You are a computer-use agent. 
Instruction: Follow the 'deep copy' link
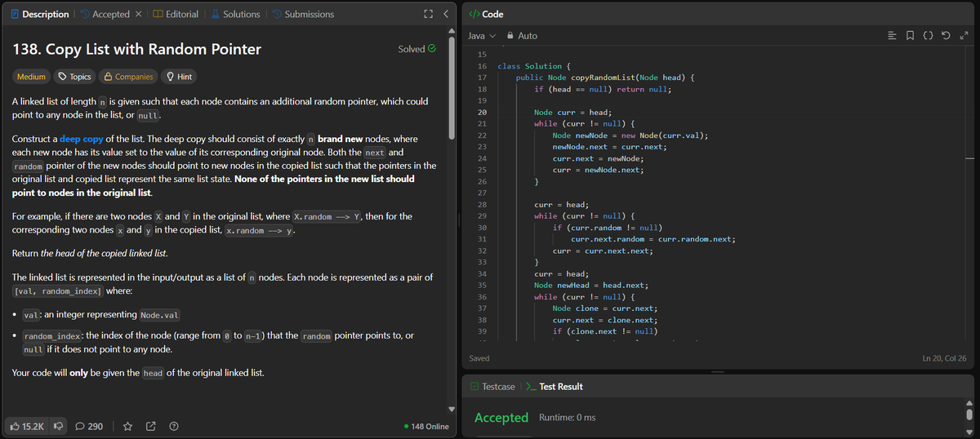click(x=81, y=140)
